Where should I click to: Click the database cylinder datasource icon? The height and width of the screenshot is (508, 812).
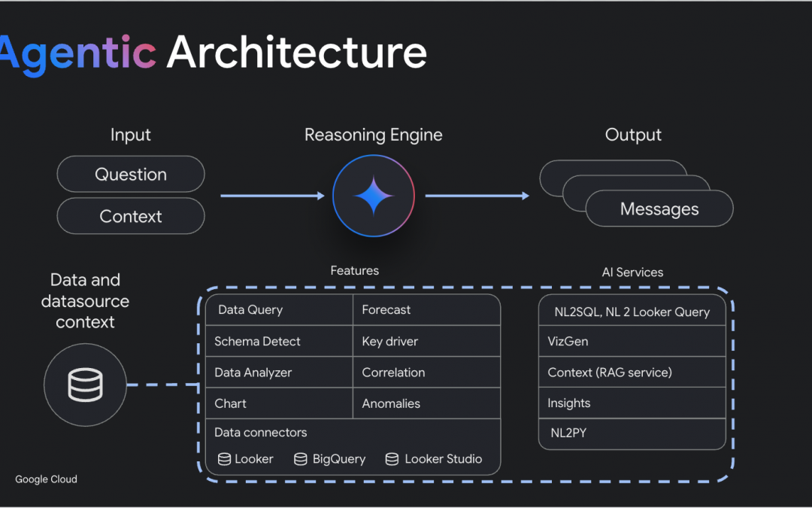coord(86,385)
